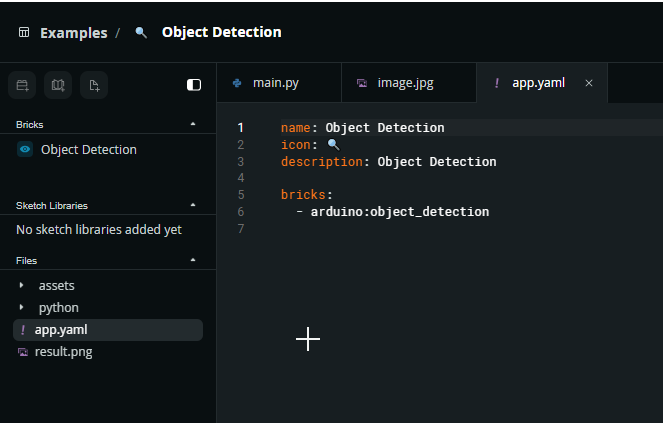The image size is (663, 423).
Task: Click the 'description' key in editor
Action: [x=322, y=162]
